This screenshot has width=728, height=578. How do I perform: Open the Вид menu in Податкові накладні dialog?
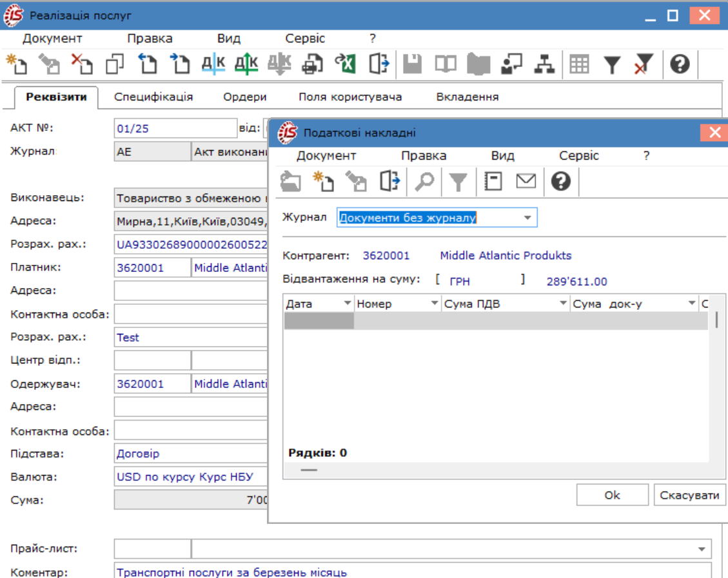(503, 156)
